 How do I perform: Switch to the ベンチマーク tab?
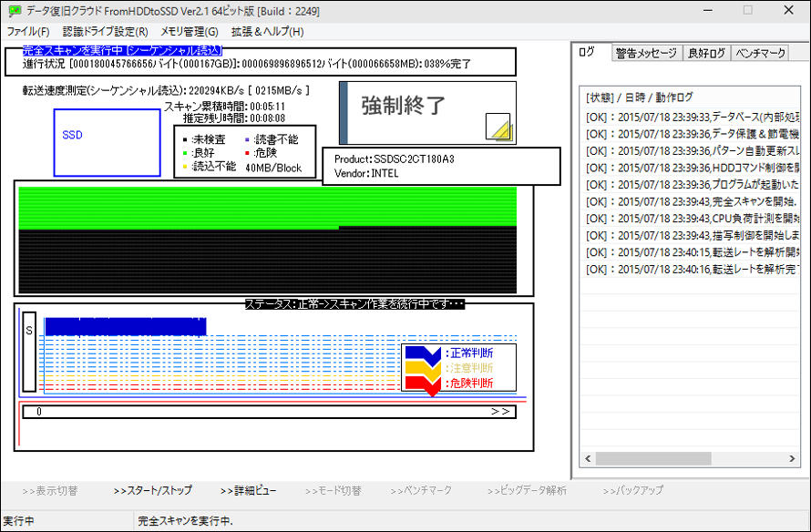pos(760,53)
